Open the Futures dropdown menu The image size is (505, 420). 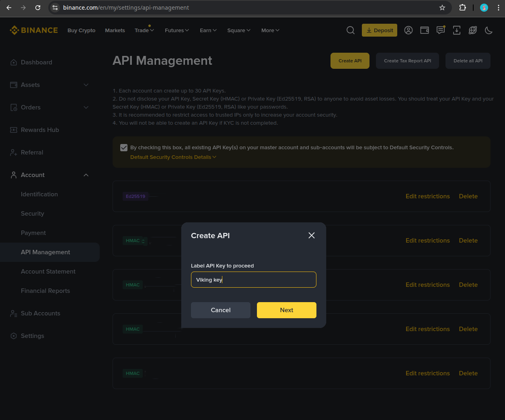point(177,30)
